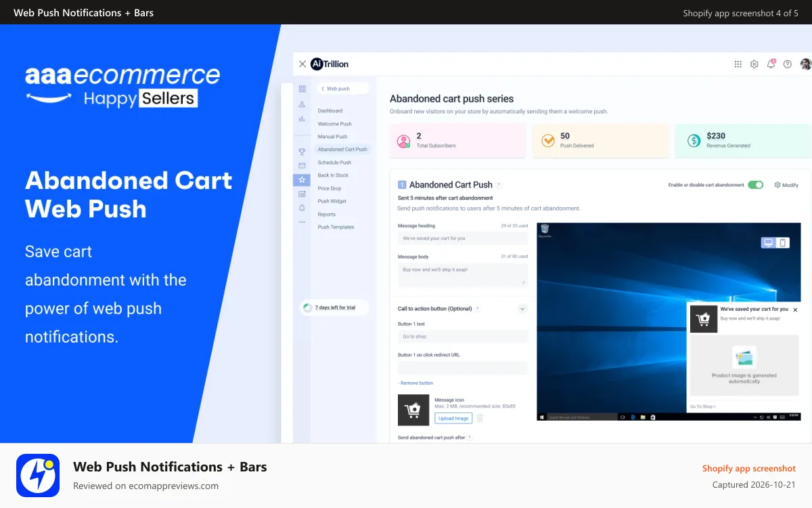This screenshot has height=508, width=812.
Task: Delete the message icon with the trash icon
Action: point(480,419)
